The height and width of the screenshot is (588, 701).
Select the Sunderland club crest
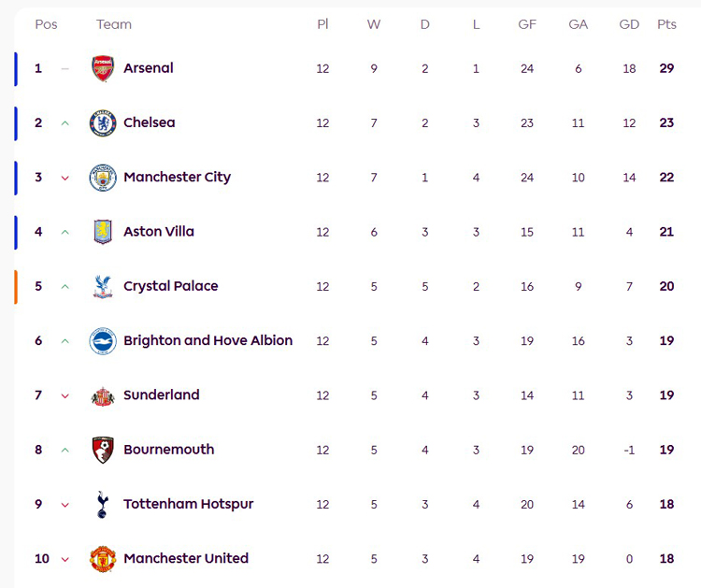pyautogui.click(x=102, y=395)
